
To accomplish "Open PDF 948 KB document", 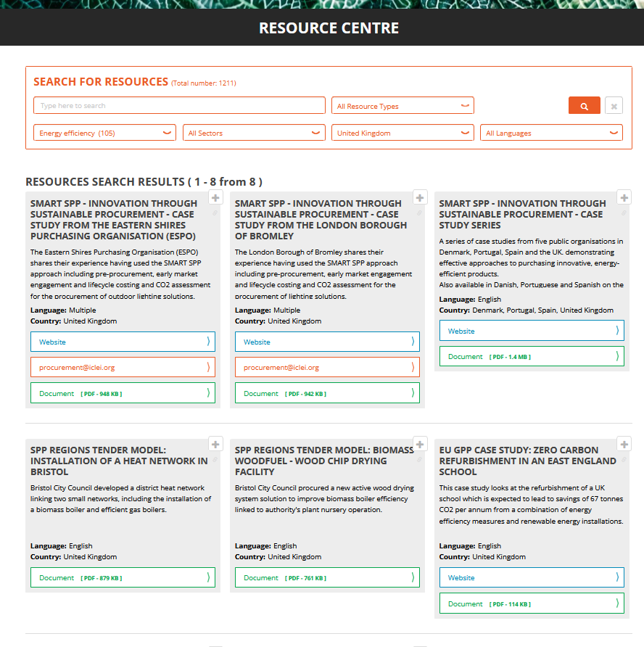I will point(123,393).
